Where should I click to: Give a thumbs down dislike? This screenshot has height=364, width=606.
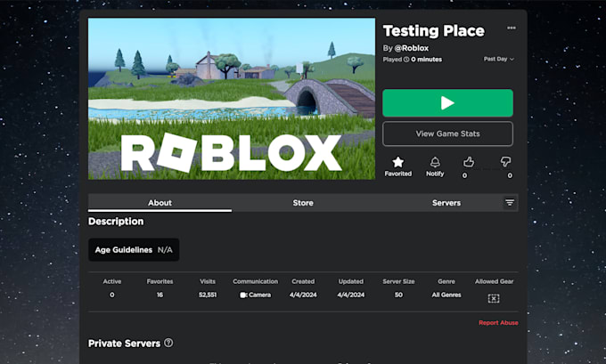tap(505, 162)
